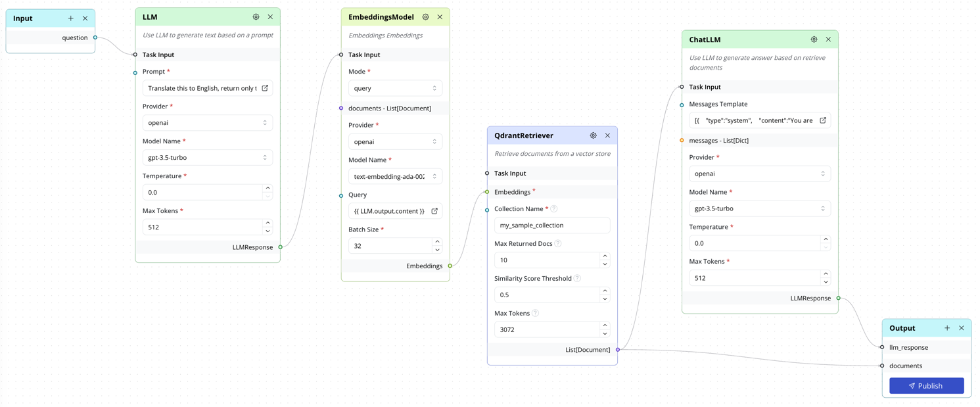The height and width of the screenshot is (407, 980).
Task: Click the QdrantRetriever Embeddings input port
Action: pyautogui.click(x=487, y=192)
